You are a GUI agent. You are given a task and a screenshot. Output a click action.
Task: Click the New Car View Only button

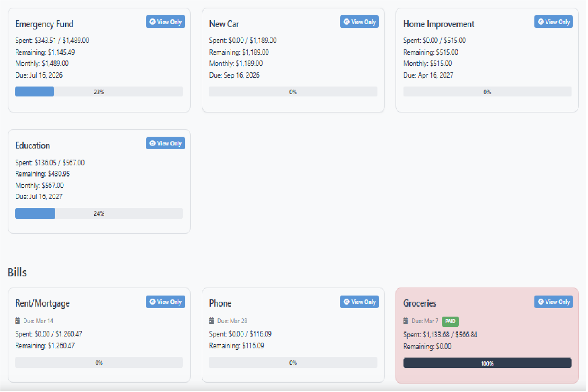[359, 22]
